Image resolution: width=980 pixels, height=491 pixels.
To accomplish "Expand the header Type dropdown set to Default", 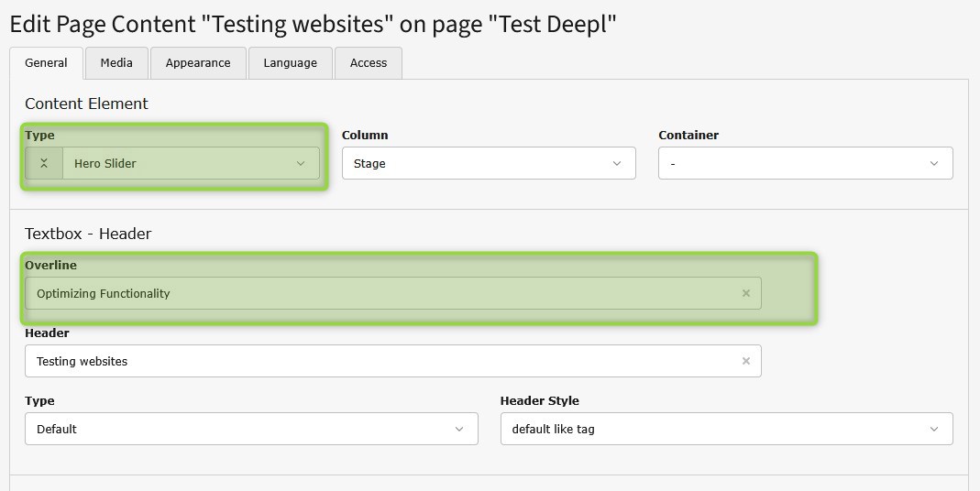I will click(251, 429).
